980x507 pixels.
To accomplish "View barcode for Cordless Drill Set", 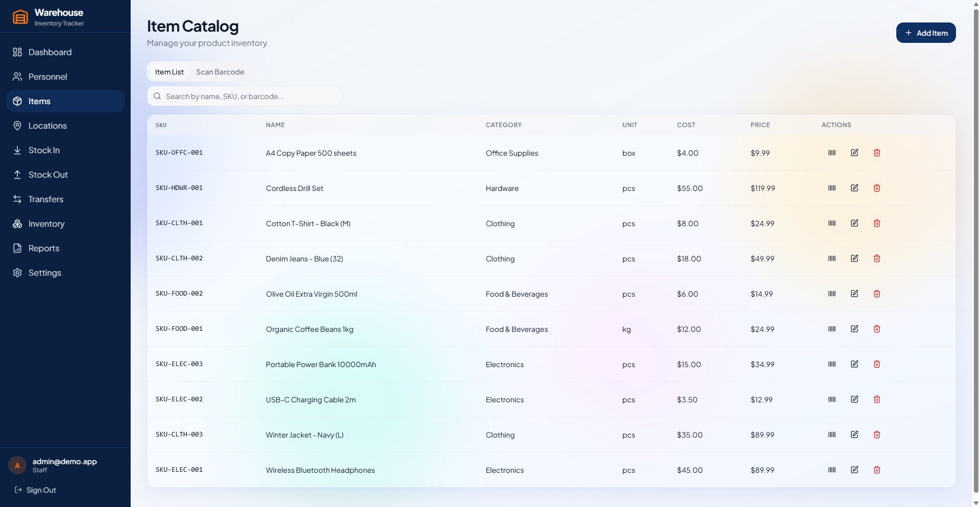I will [x=832, y=188].
